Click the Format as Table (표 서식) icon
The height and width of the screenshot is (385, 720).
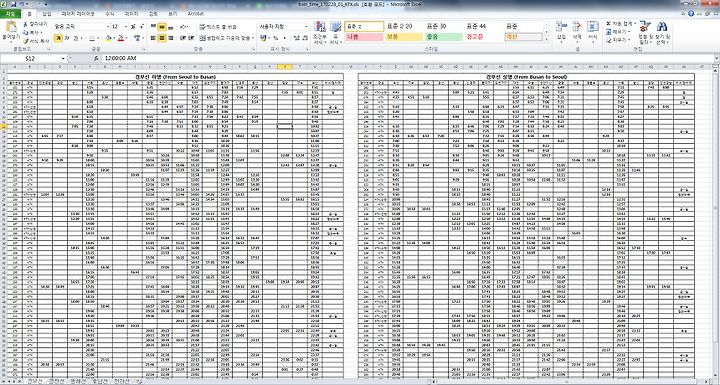tap(336, 28)
